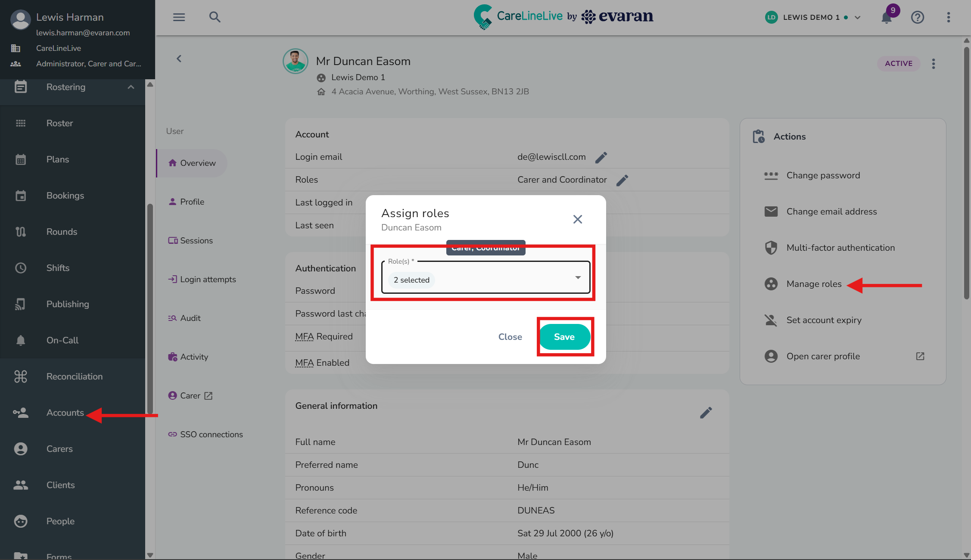Open user options three-dot menu beside ACTIVE

click(x=933, y=64)
